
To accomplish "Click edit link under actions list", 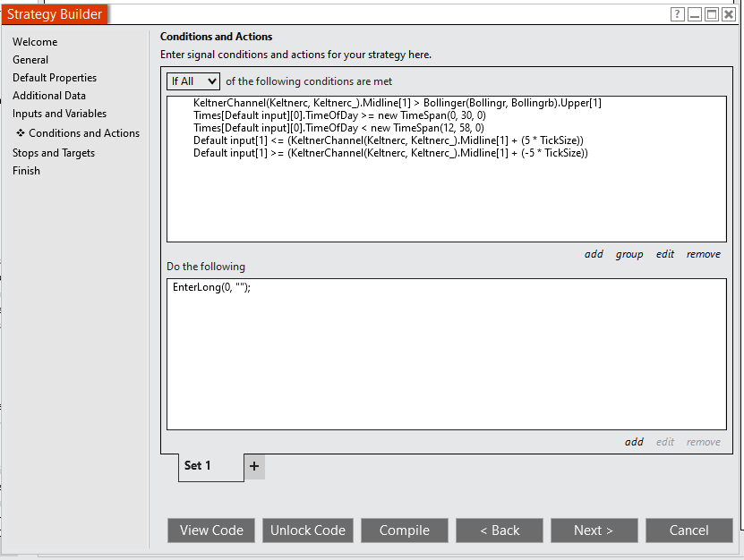I will (x=664, y=442).
